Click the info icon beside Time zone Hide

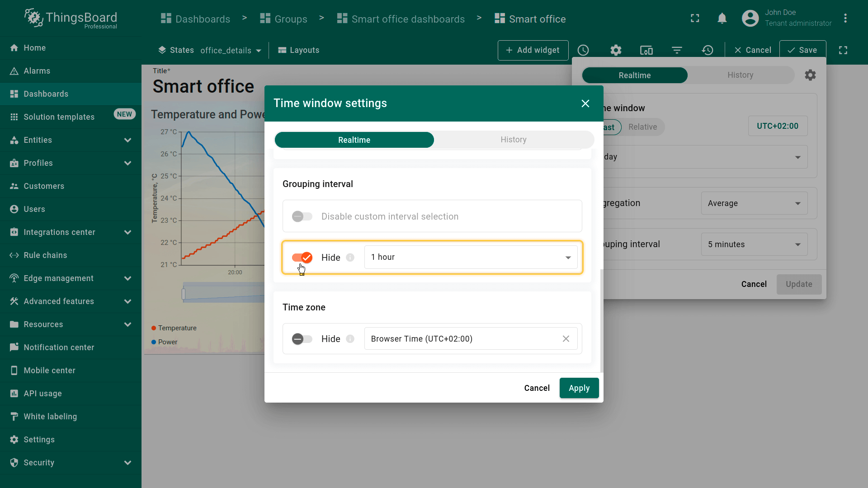(x=350, y=339)
